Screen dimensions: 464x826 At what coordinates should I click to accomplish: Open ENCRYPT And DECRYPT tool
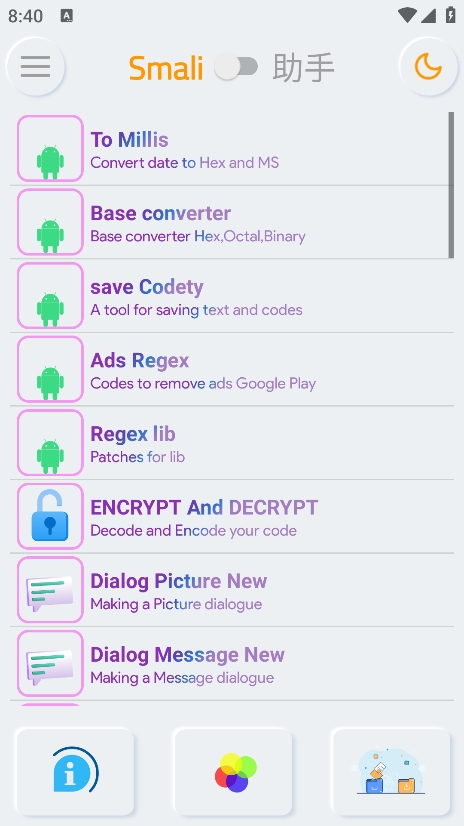tap(232, 517)
